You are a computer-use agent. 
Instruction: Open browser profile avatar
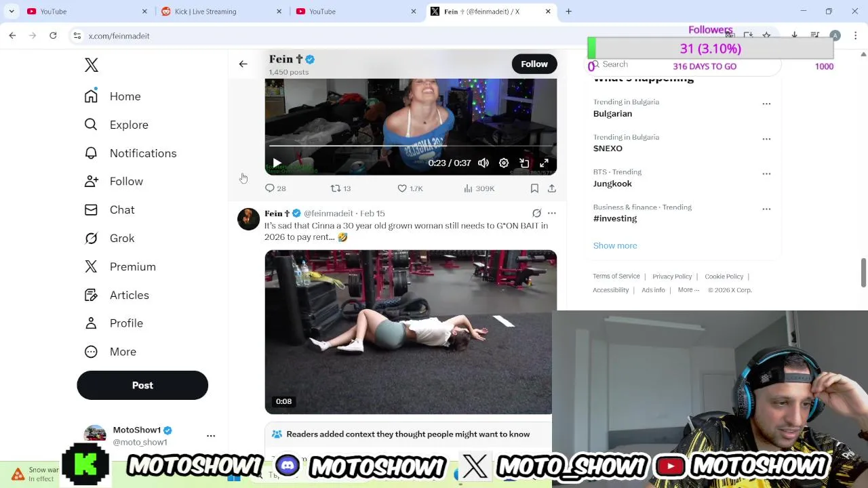[835, 35]
